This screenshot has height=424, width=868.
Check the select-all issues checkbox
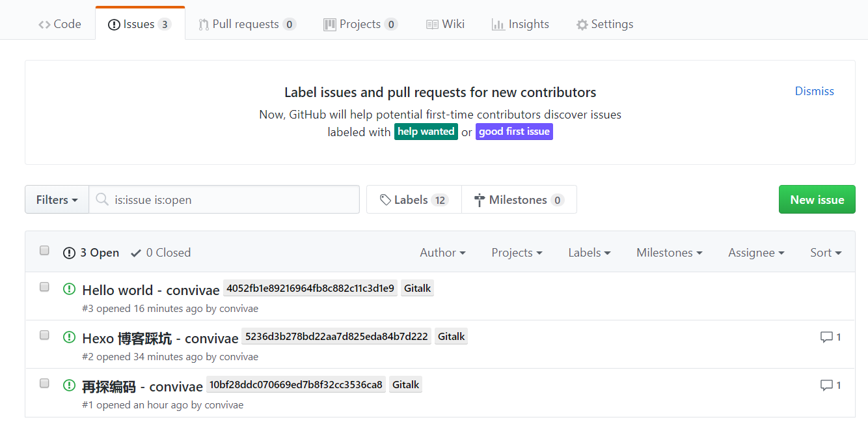coord(44,251)
